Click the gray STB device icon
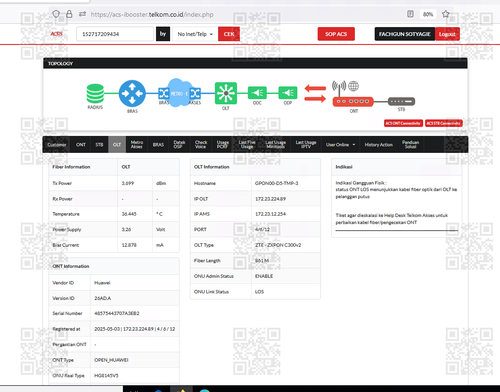 [401, 101]
